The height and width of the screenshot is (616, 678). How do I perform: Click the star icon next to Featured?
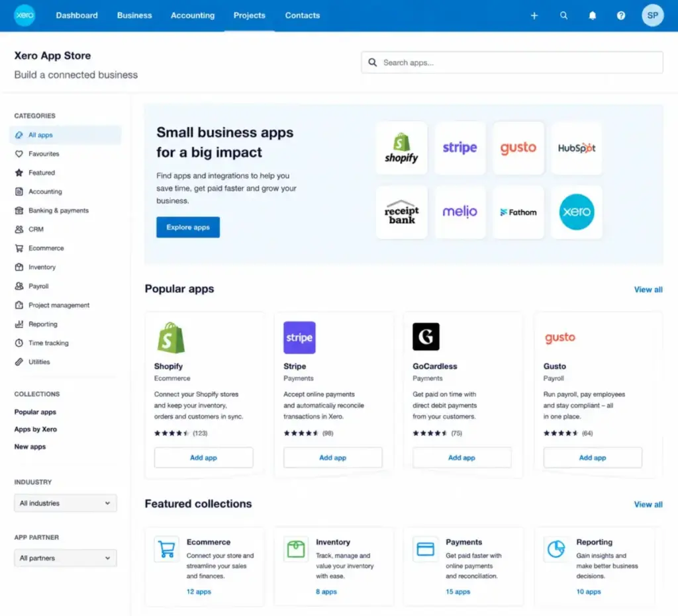pyautogui.click(x=19, y=173)
